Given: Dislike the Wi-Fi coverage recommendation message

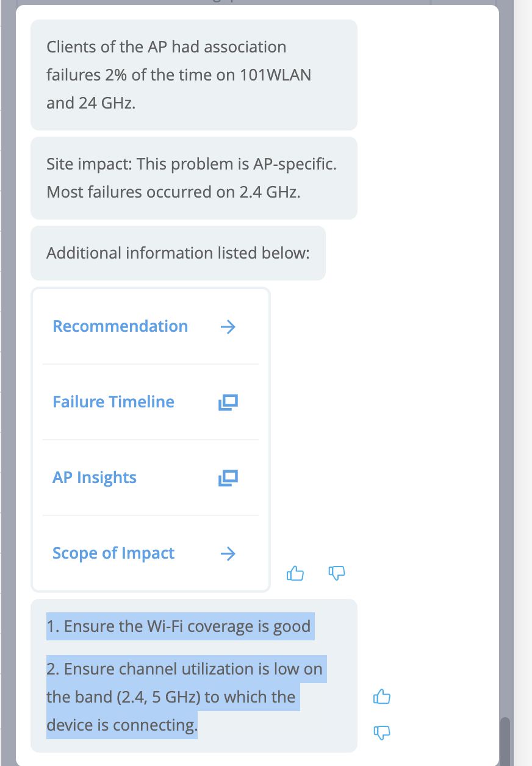Looking at the screenshot, I should pyautogui.click(x=381, y=731).
